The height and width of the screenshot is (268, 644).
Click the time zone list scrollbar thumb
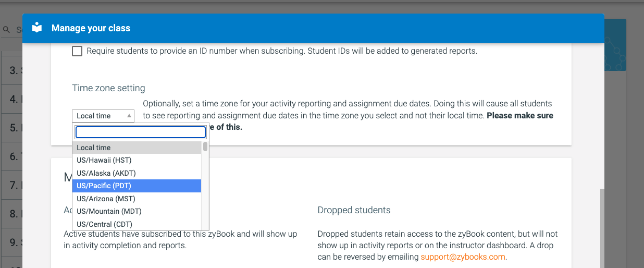[205, 147]
